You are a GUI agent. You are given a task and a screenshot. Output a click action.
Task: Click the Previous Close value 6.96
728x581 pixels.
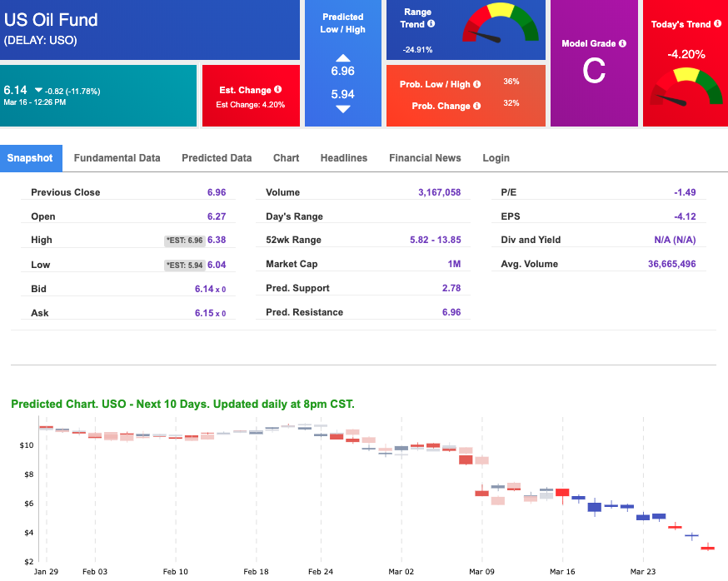(x=217, y=192)
